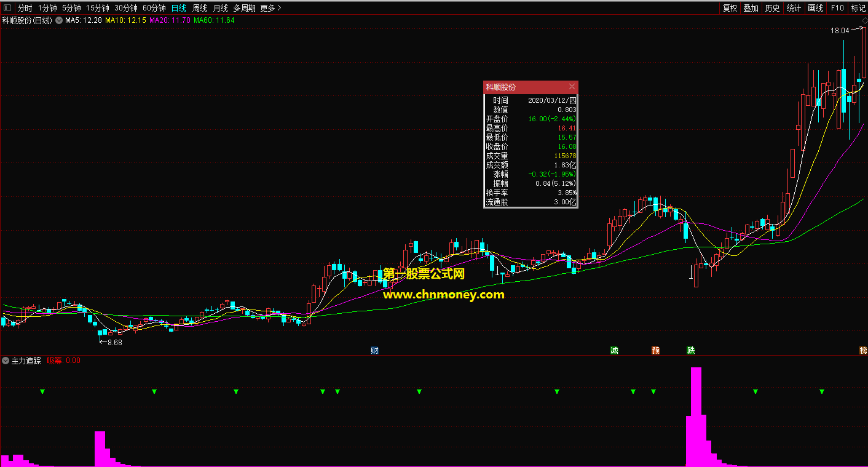Click the 减 event marker
This screenshot has width=868, height=467.
click(x=614, y=351)
